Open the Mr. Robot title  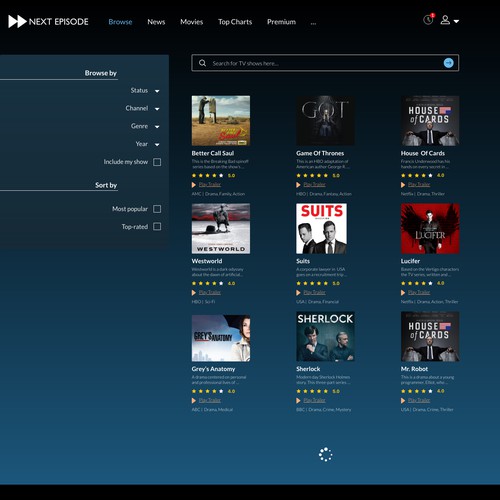414,369
